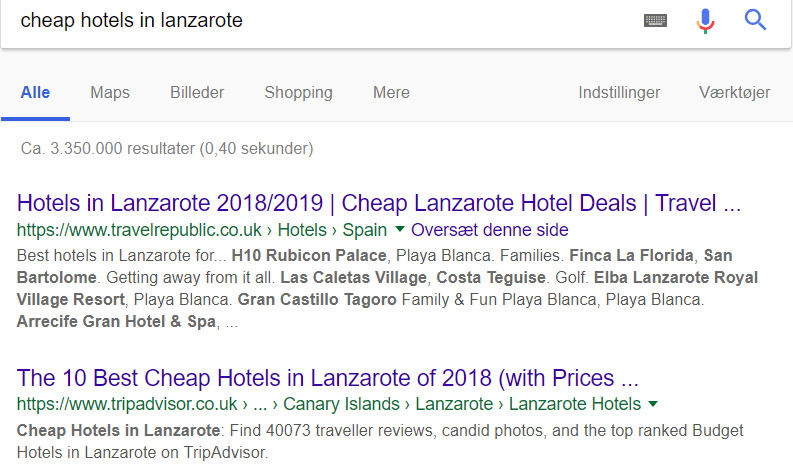Viewport: 793px width, 472px height.
Task: Switch to the Maps tab
Action: pyautogui.click(x=110, y=93)
